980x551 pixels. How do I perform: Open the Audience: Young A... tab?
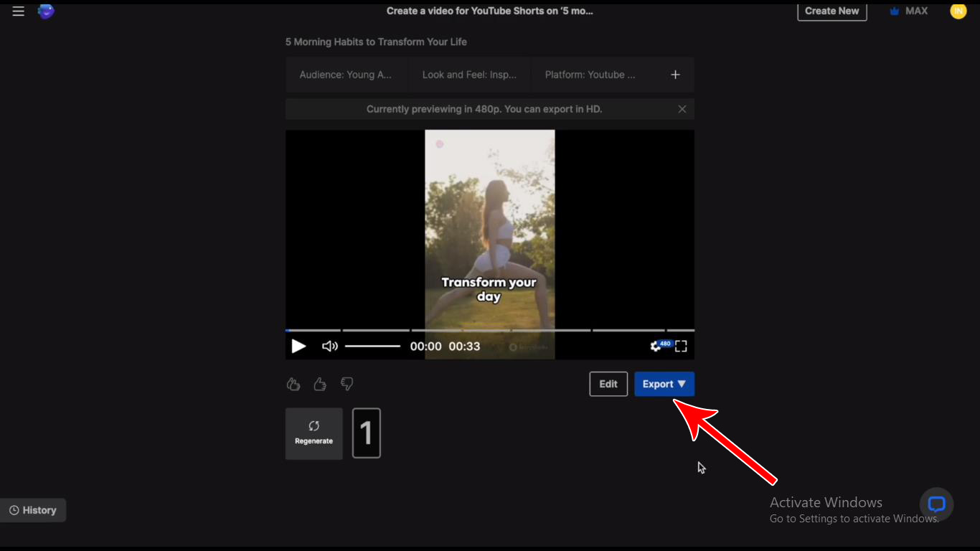(x=346, y=75)
